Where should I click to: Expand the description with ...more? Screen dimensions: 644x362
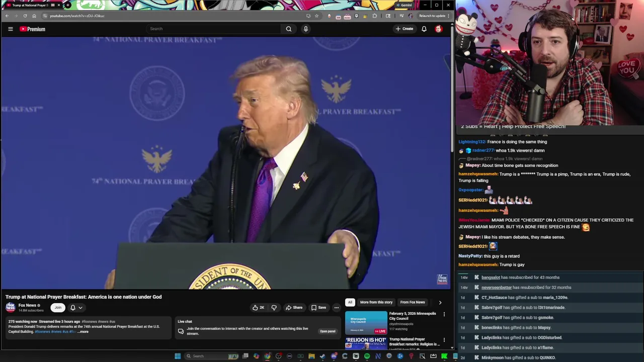[83, 332]
